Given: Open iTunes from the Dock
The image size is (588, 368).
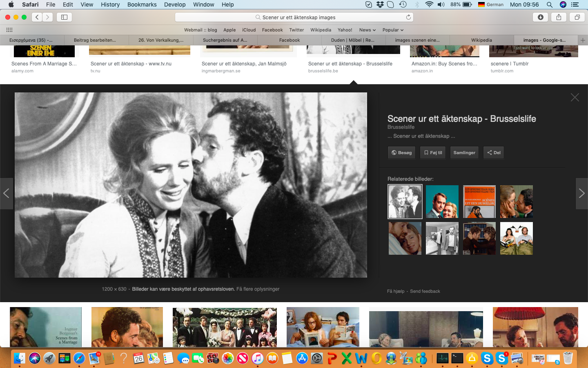Looking at the screenshot, I should (257, 359).
